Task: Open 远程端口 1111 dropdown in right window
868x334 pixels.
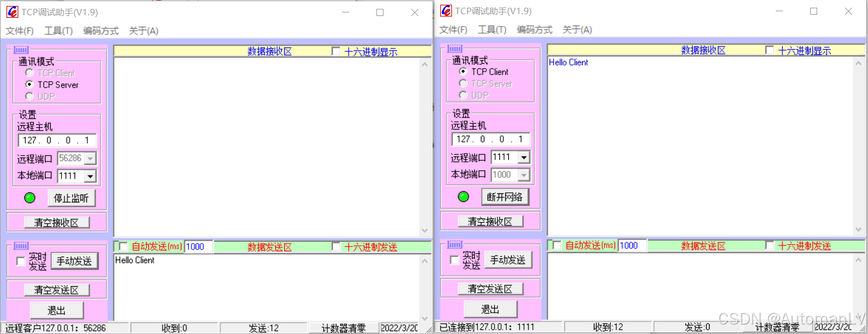Action: (x=524, y=157)
